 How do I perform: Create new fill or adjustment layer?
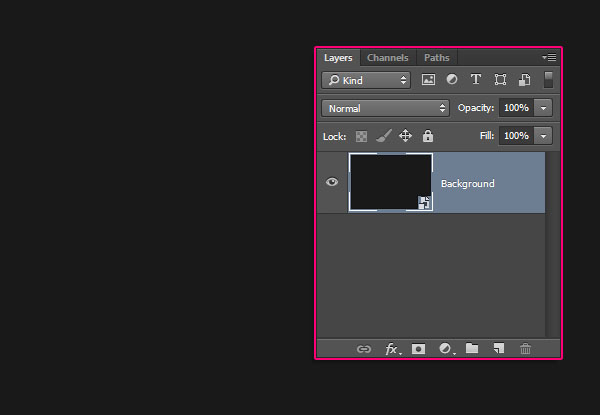(446, 349)
